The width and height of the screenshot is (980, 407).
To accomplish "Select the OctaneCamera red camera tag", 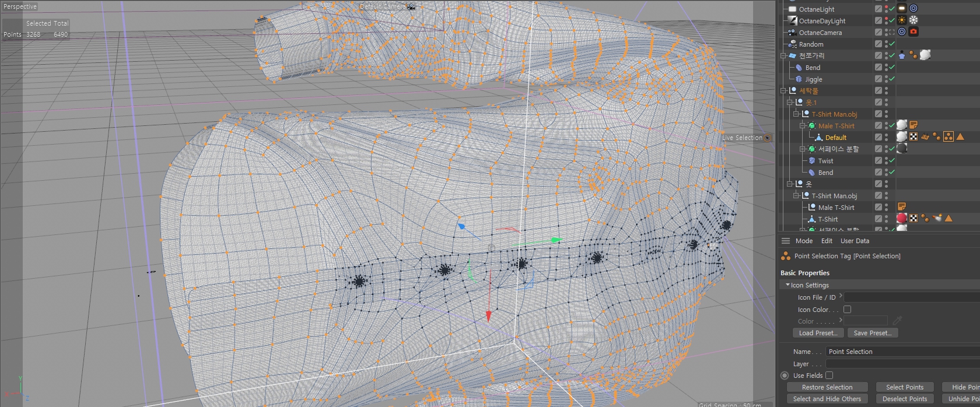I will click(914, 32).
